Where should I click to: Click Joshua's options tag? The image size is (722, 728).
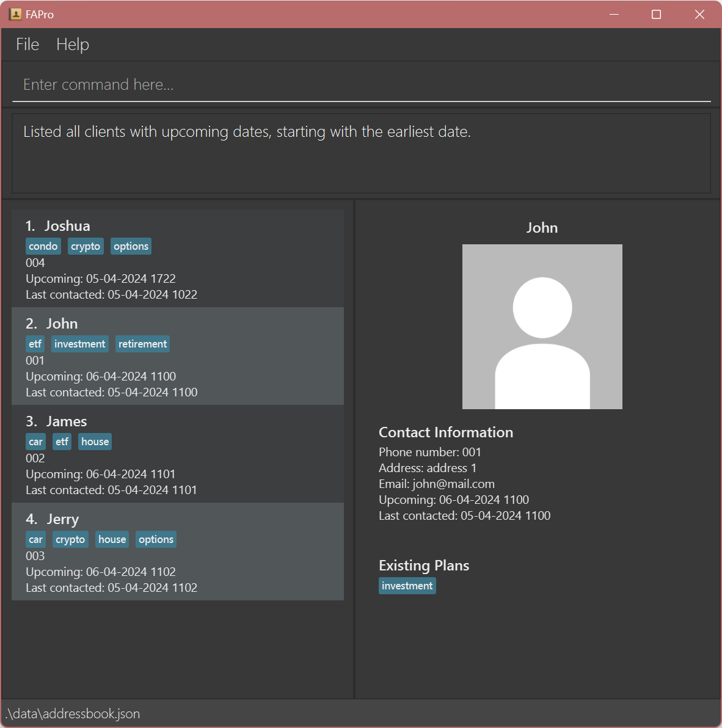[x=131, y=246]
